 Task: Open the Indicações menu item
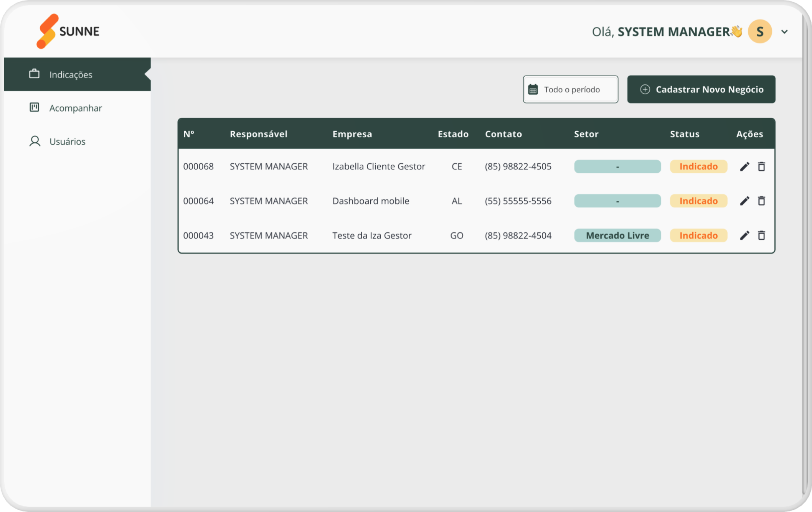point(77,74)
